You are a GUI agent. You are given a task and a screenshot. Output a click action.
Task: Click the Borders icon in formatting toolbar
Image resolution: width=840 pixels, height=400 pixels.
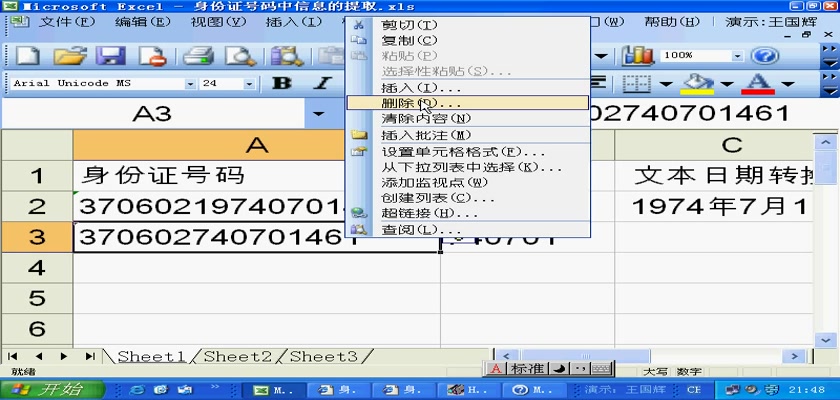coord(637,84)
